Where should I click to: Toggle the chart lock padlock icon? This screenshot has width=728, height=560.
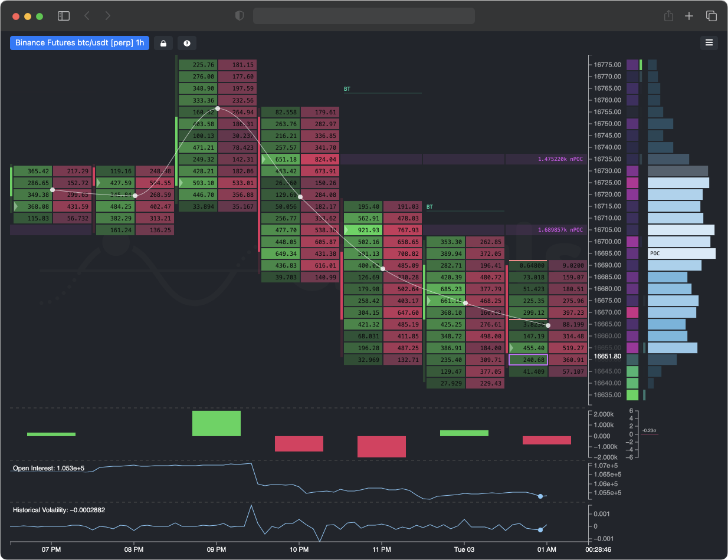pyautogui.click(x=163, y=43)
